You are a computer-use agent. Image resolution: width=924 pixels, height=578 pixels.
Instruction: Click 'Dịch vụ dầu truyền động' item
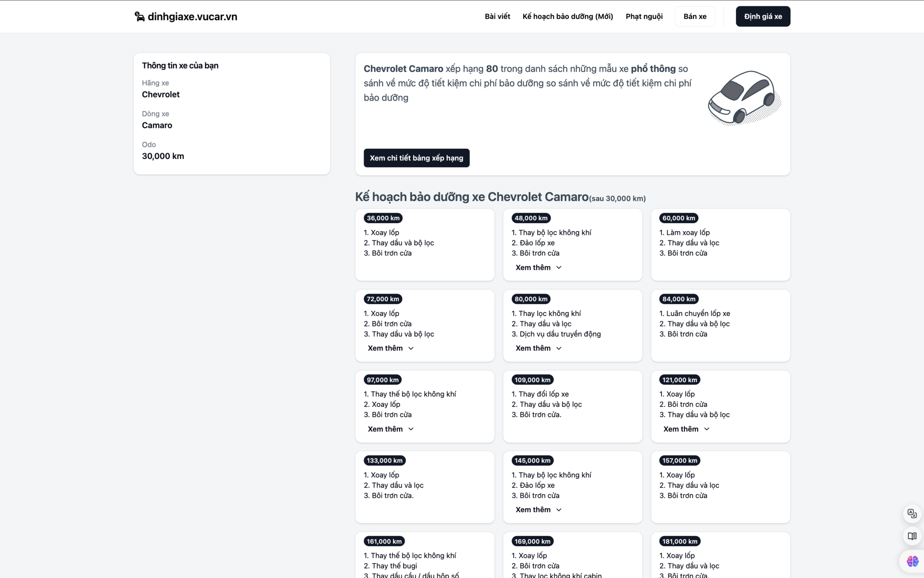pos(560,334)
